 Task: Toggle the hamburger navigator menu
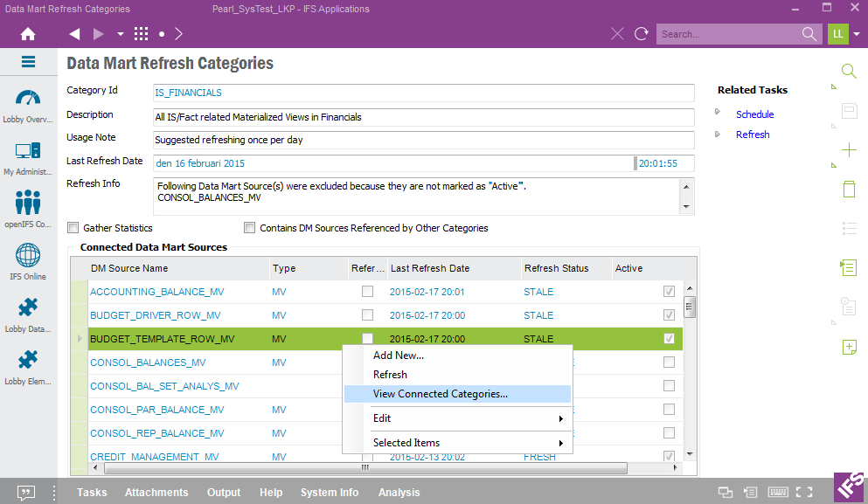click(28, 62)
